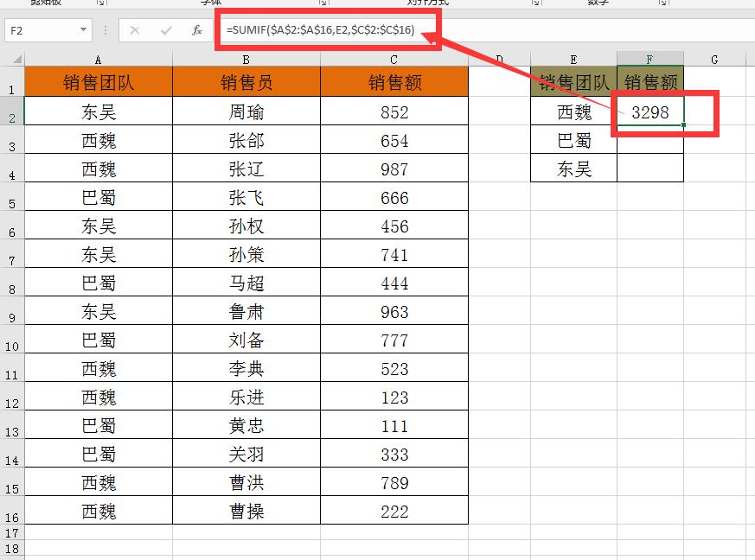
Task: Select the 东吴 cell below 巴蜀 in column E
Action: pyautogui.click(x=573, y=169)
